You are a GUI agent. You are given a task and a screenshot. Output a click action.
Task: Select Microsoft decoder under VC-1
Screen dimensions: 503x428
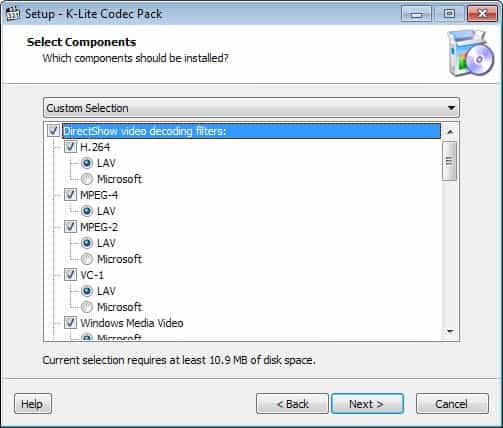87,307
